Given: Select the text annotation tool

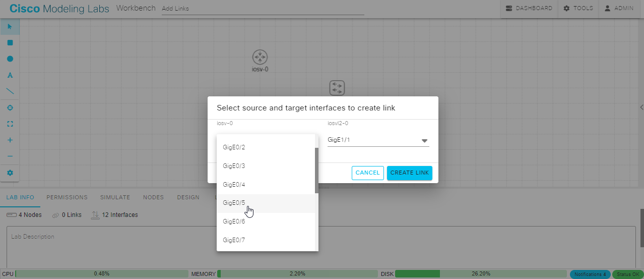Looking at the screenshot, I should click(x=10, y=75).
